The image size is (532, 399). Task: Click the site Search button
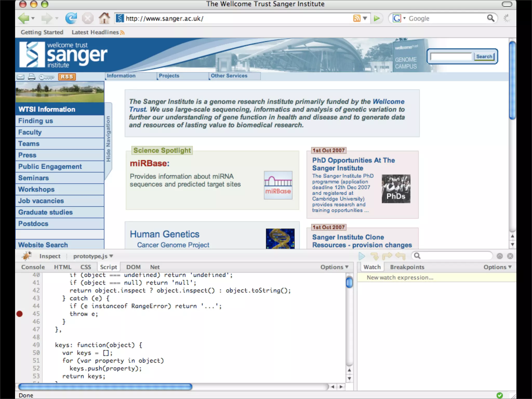(x=484, y=56)
